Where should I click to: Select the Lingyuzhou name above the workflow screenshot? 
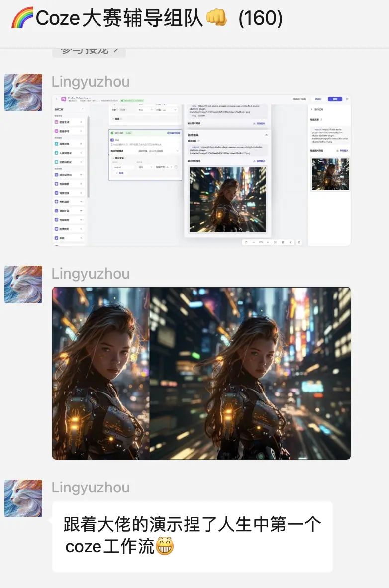tap(91, 82)
